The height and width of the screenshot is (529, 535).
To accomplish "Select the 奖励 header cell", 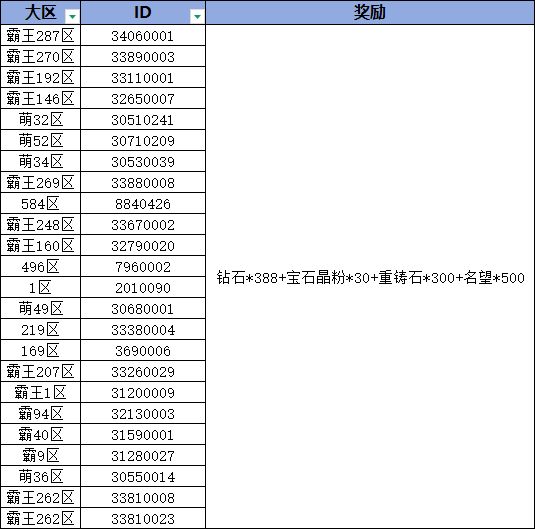I will [370, 12].
